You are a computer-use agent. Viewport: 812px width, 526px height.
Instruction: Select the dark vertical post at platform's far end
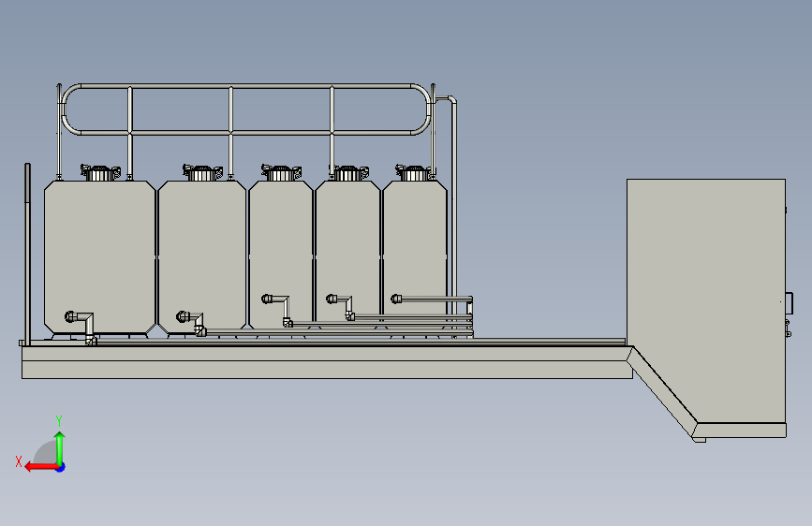[27, 255]
